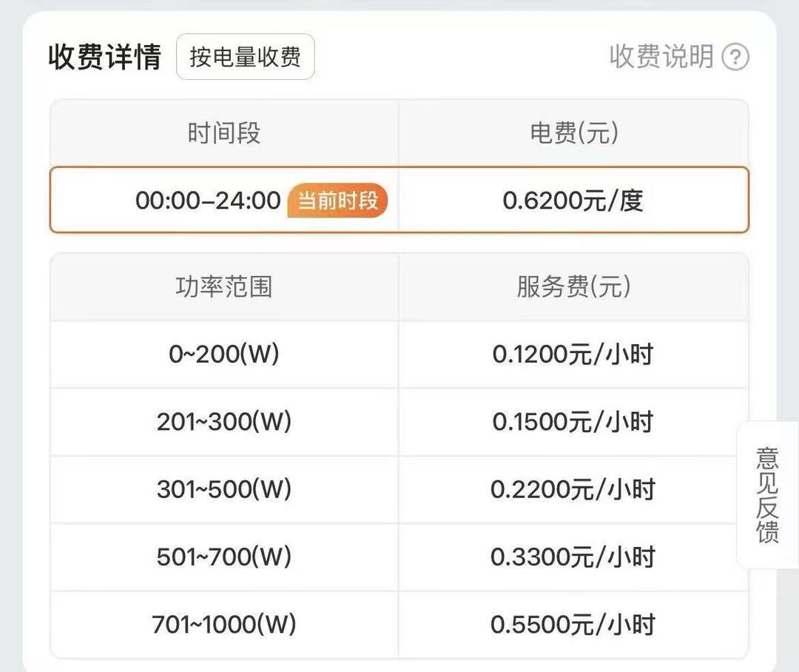
Task: Open the 意见反馈 feedback panel
Action: pyautogui.click(x=768, y=494)
